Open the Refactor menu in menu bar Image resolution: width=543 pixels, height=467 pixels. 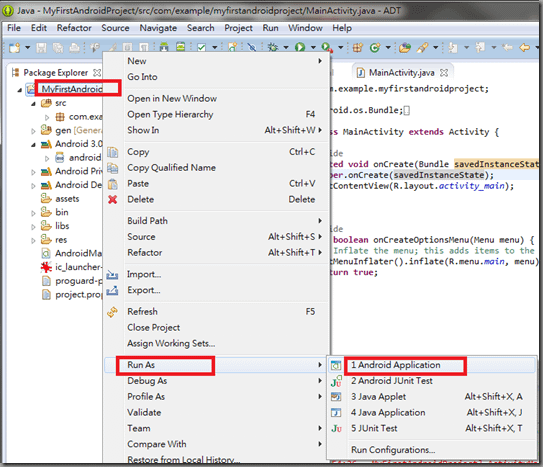[x=74, y=28]
